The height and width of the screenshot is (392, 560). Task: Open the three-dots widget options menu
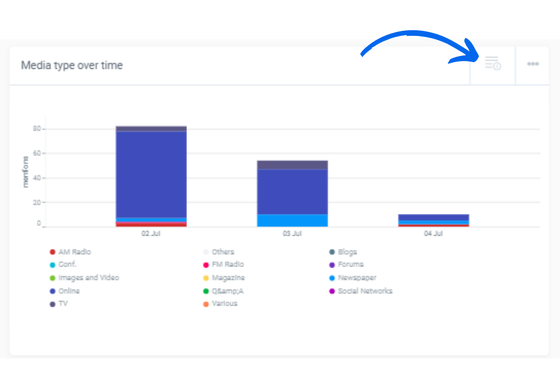533,64
